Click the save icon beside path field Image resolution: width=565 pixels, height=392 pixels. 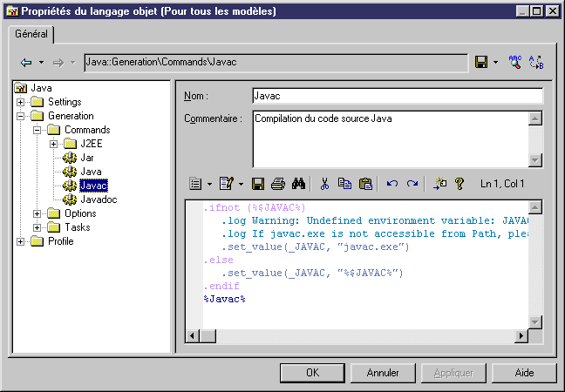pos(481,62)
